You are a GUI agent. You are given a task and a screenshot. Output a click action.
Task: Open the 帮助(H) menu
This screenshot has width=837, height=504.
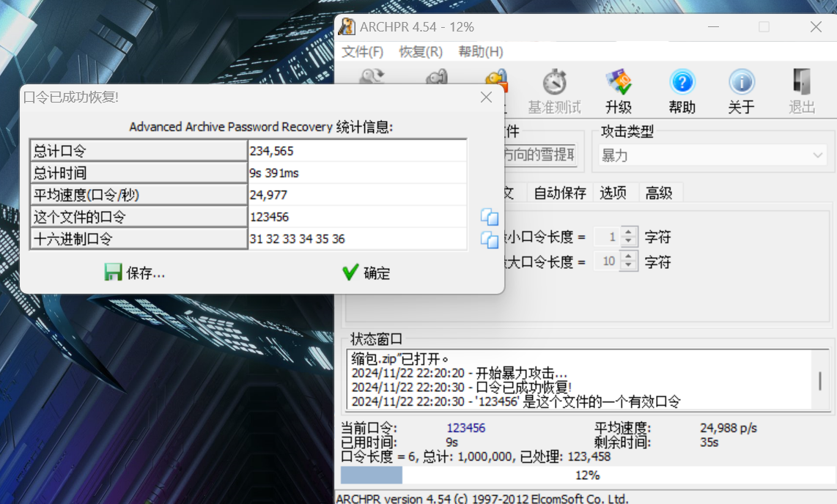tap(480, 52)
